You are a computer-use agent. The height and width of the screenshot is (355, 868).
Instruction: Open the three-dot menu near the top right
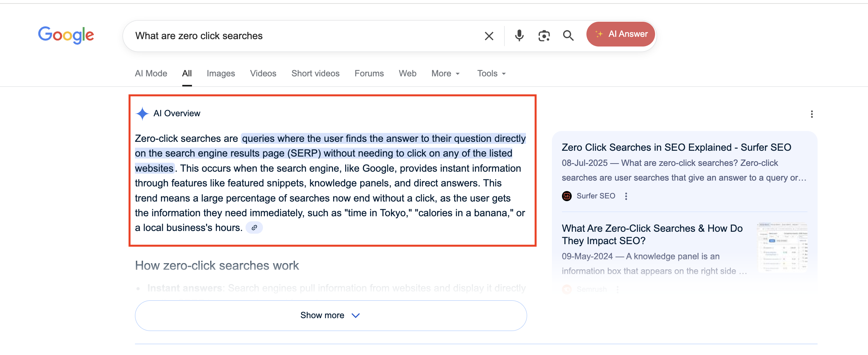click(812, 114)
